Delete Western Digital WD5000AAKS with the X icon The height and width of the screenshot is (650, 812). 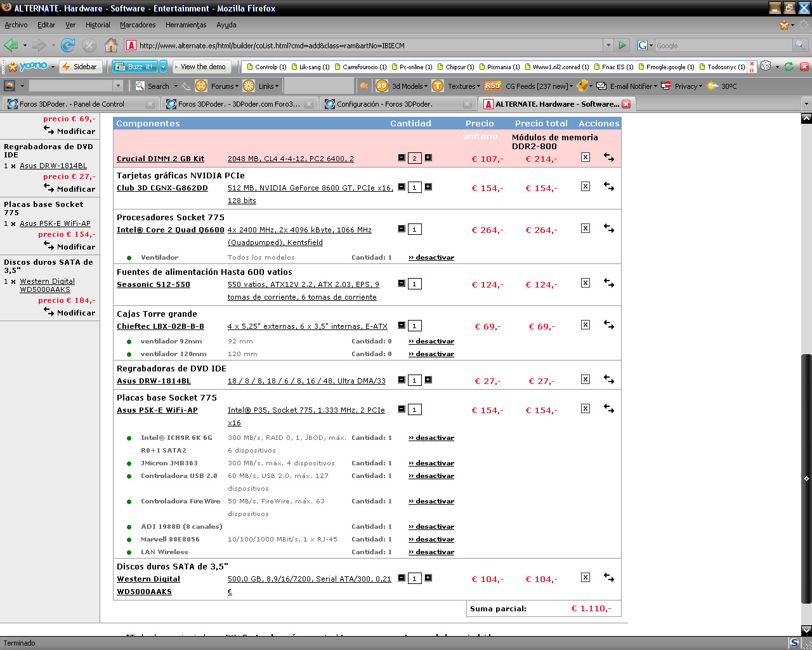point(586,577)
